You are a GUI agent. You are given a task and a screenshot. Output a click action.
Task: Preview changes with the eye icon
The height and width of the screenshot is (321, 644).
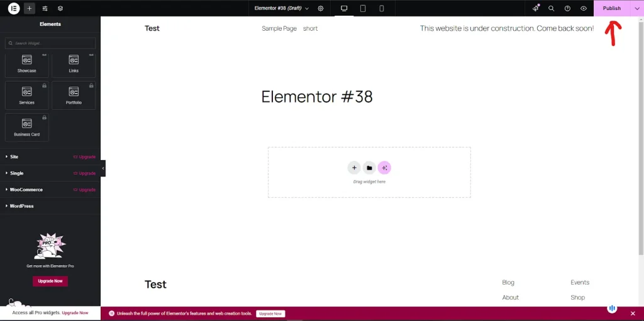click(584, 8)
